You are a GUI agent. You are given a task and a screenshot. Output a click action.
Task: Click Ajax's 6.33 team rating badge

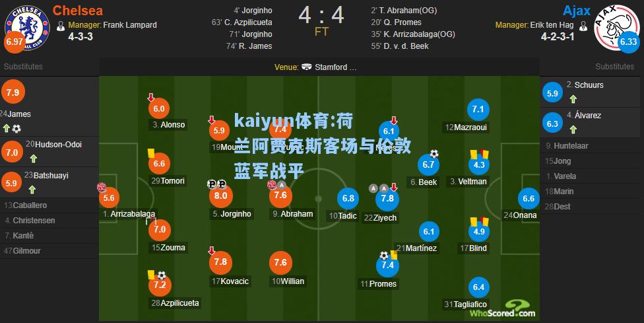[x=628, y=42]
